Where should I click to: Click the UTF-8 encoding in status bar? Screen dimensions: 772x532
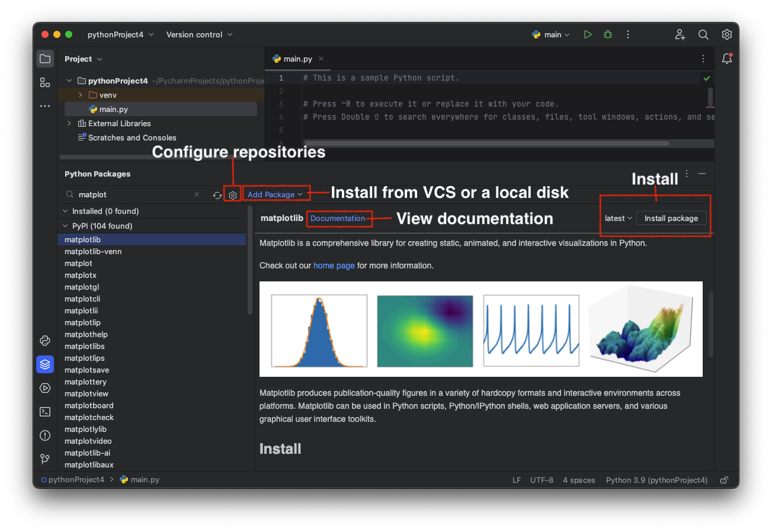[542, 480]
